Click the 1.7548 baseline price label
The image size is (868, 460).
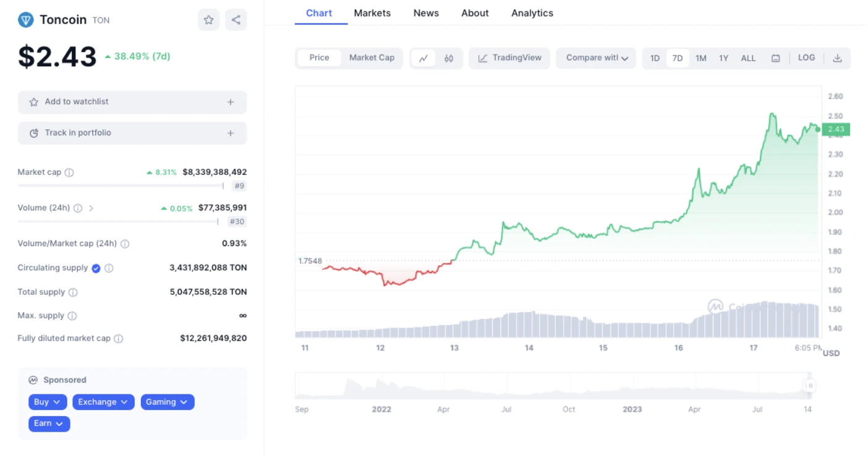310,261
